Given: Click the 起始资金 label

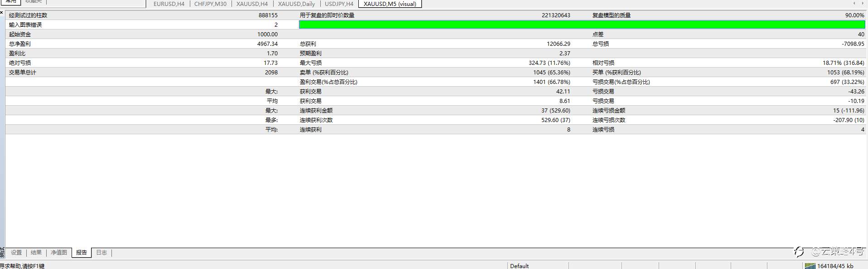Looking at the screenshot, I should pos(20,34).
